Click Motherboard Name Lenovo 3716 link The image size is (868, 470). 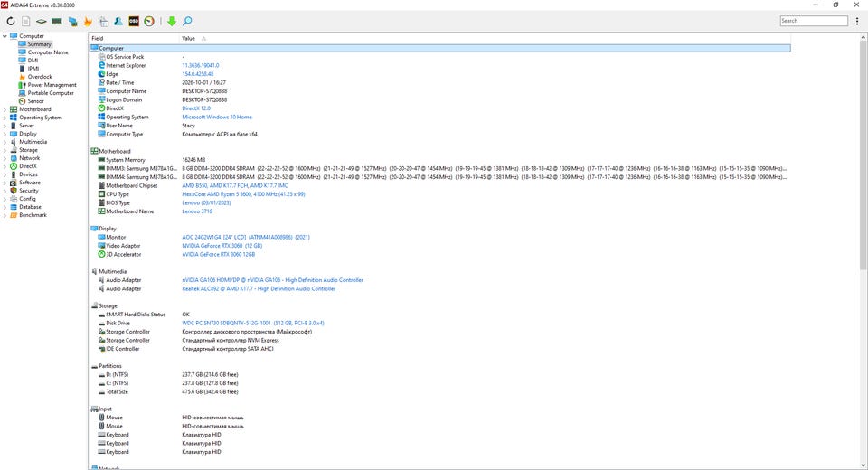197,211
